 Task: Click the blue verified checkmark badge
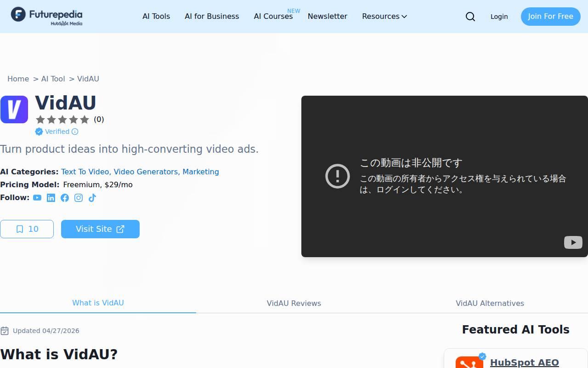pos(39,132)
